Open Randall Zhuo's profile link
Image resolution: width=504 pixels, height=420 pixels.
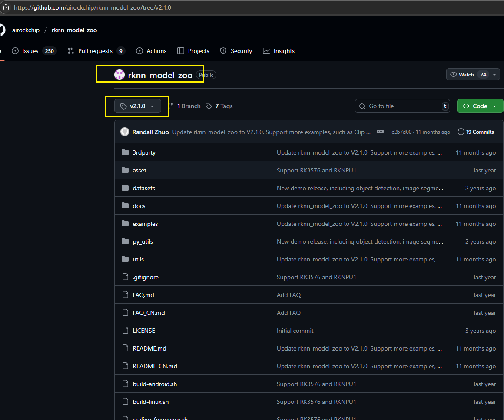click(150, 132)
